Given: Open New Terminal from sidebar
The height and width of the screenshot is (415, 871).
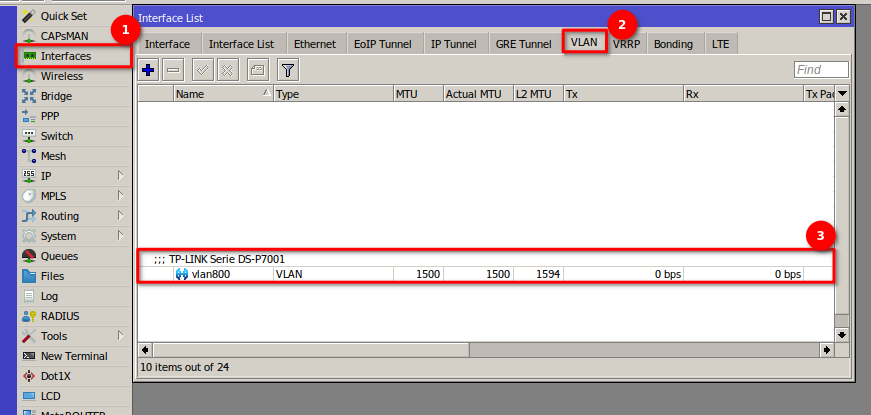Looking at the screenshot, I should coord(74,356).
